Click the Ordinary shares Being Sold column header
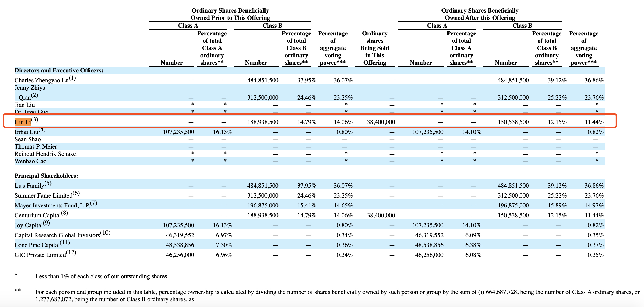The image size is (644, 307). click(x=375, y=48)
